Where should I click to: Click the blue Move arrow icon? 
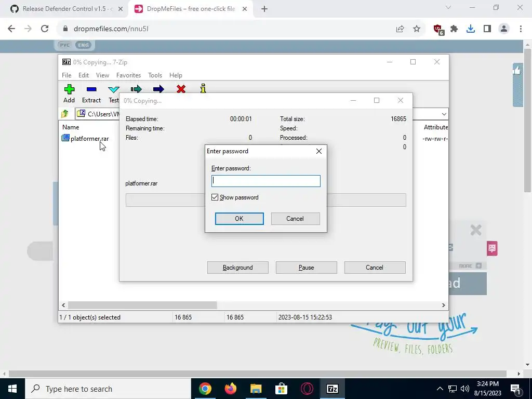(x=158, y=89)
